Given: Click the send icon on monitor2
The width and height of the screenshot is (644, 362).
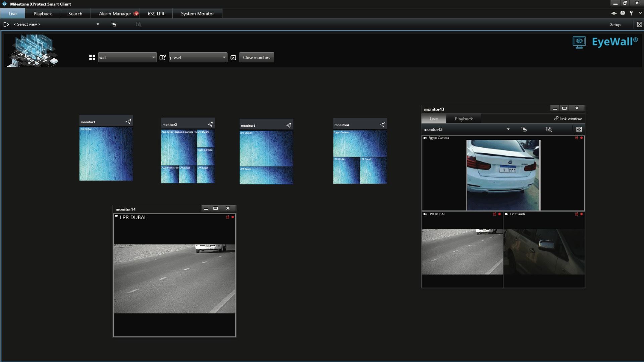Looking at the screenshot, I should pyautogui.click(x=210, y=124).
